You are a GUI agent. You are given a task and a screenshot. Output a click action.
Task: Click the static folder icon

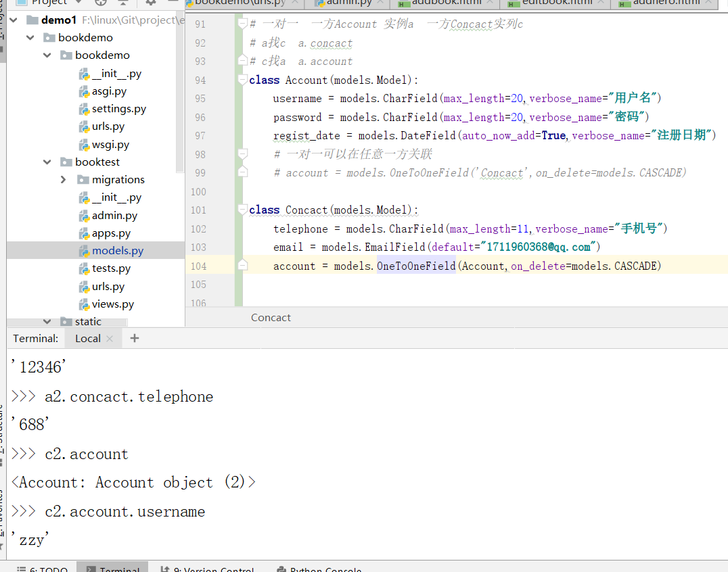tap(66, 321)
